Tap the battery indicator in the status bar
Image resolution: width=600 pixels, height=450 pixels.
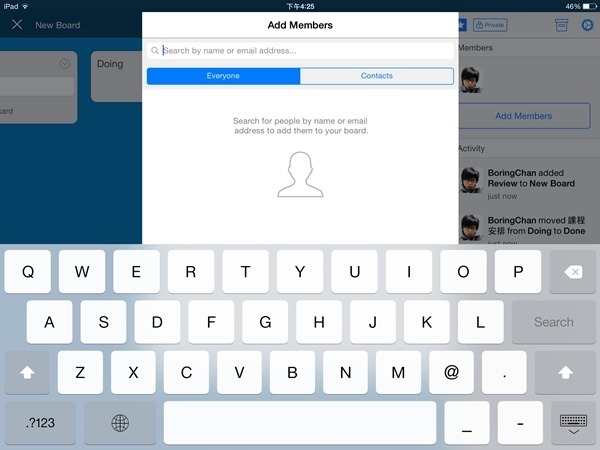(589, 7)
